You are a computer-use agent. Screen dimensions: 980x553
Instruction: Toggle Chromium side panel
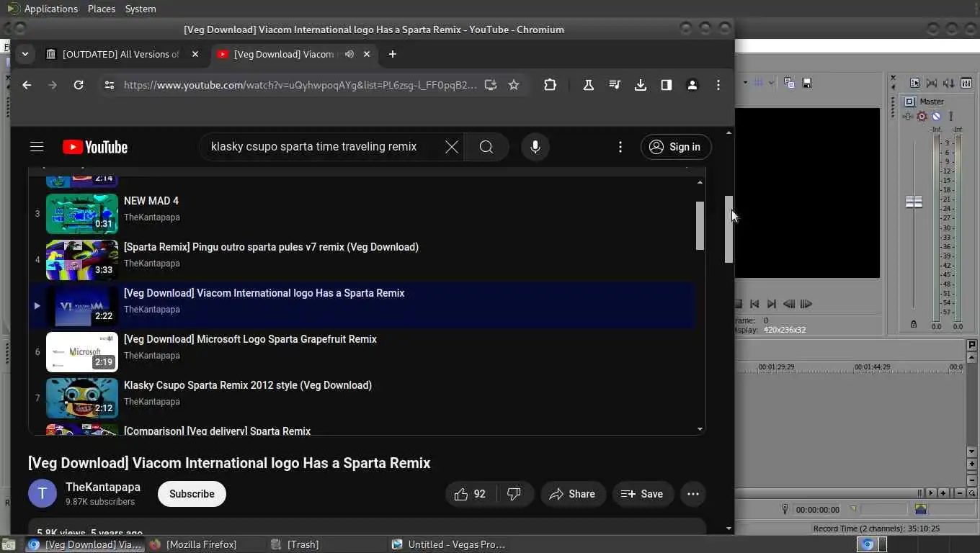coord(667,85)
